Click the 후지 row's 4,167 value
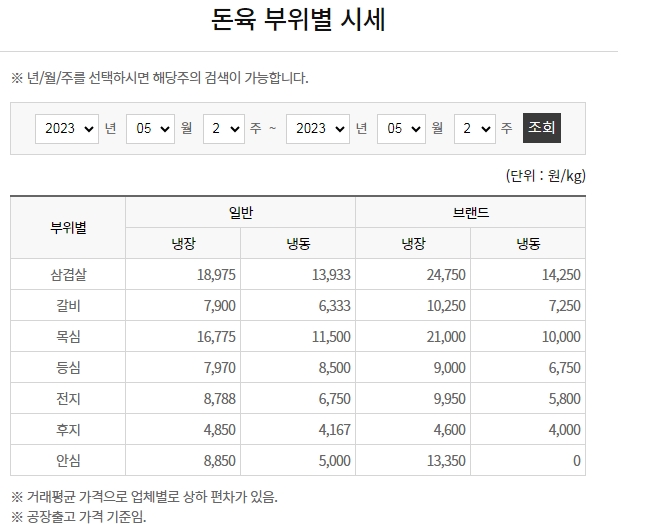The height and width of the screenshot is (524, 647). coord(331,430)
